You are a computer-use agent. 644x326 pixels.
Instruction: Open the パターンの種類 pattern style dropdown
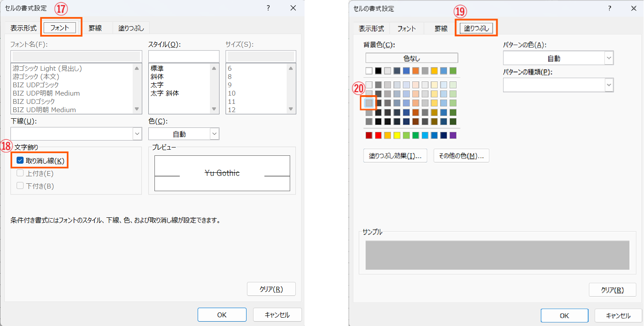tap(609, 85)
